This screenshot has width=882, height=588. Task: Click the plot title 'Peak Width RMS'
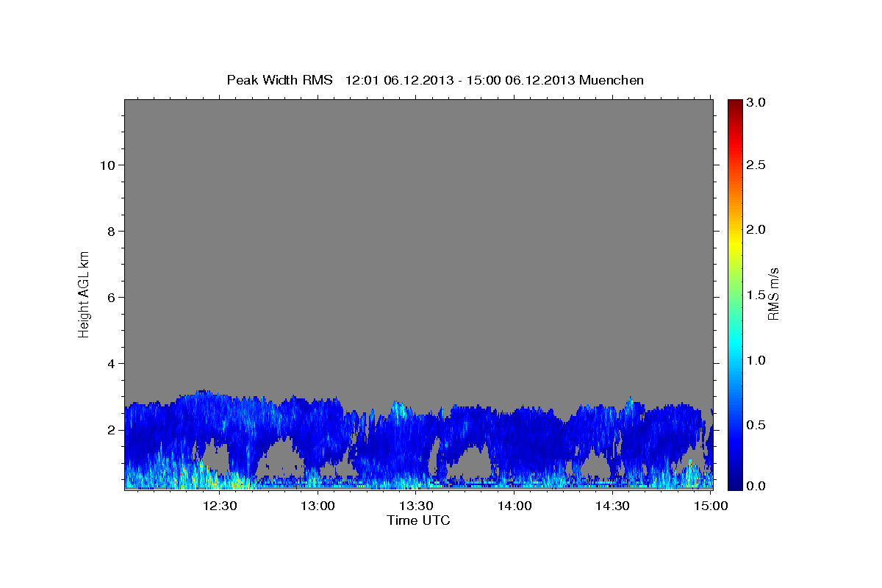coord(279,80)
